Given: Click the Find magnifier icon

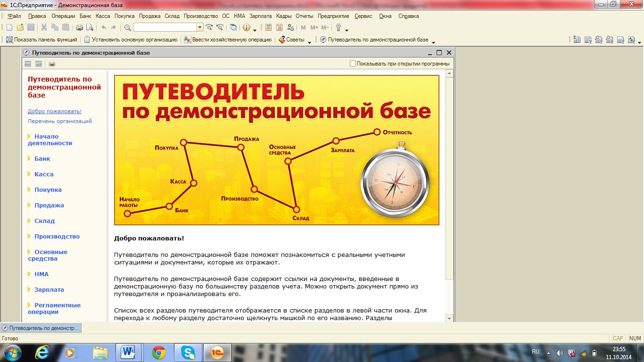Looking at the screenshot, I should coord(128,27).
